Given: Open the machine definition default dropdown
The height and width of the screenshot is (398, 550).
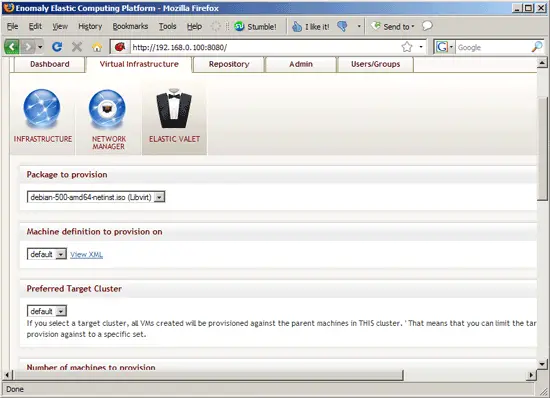Looking at the screenshot, I should click(x=47, y=254).
